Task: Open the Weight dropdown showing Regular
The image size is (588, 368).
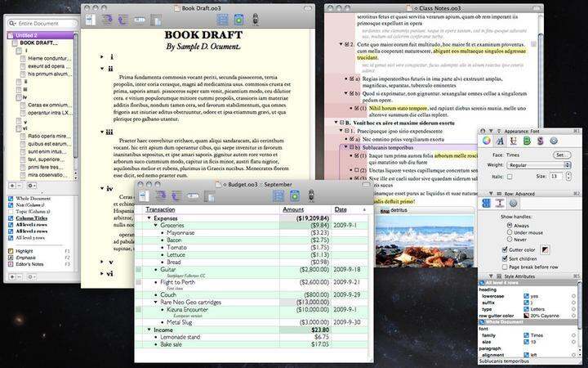Action: [x=538, y=165]
